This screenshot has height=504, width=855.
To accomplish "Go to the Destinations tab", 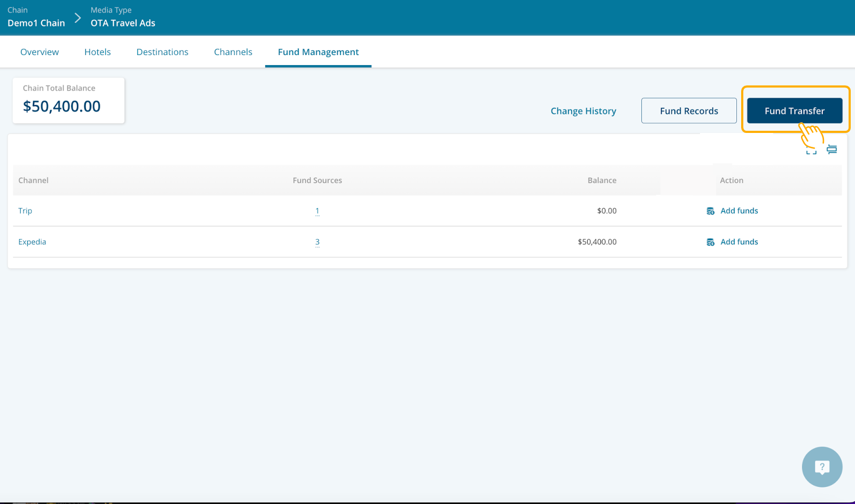I will pyautogui.click(x=162, y=52).
